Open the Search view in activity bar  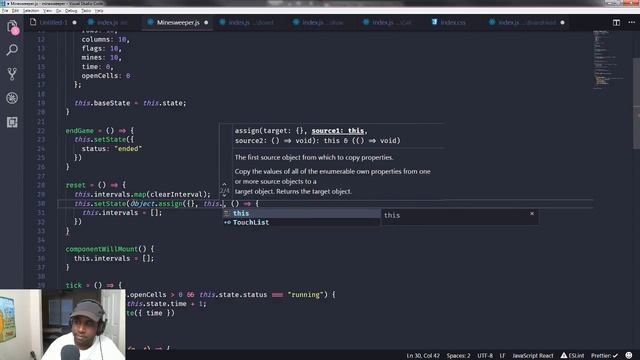click(12, 50)
